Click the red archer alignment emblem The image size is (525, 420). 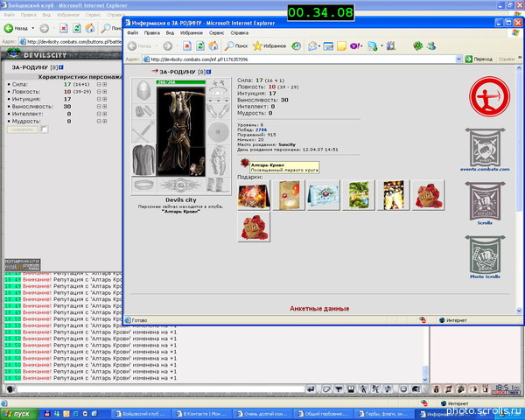pyautogui.click(x=489, y=96)
